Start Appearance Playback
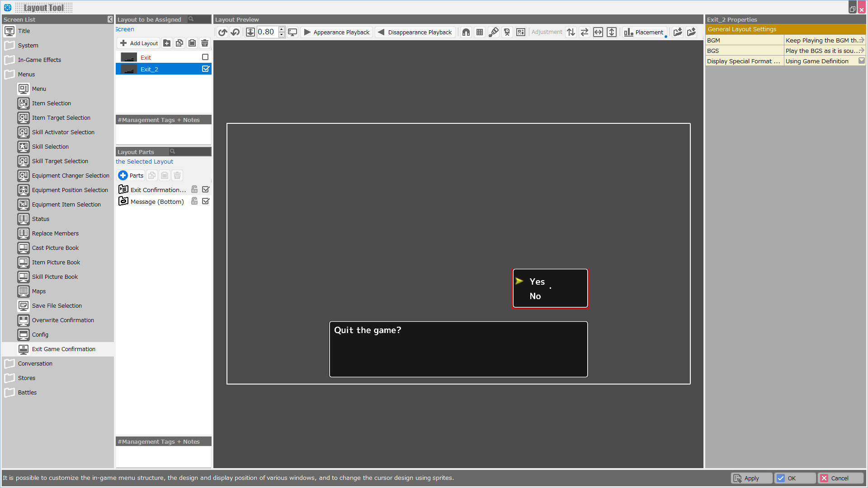 point(337,32)
